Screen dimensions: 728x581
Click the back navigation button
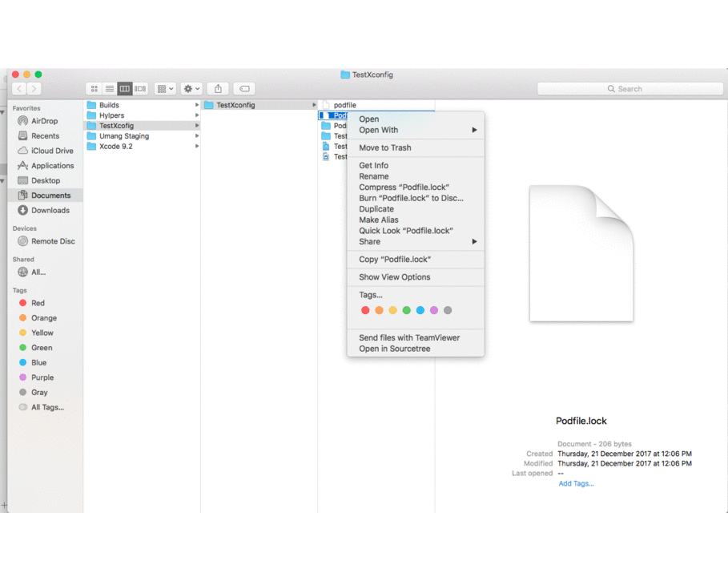click(18, 88)
